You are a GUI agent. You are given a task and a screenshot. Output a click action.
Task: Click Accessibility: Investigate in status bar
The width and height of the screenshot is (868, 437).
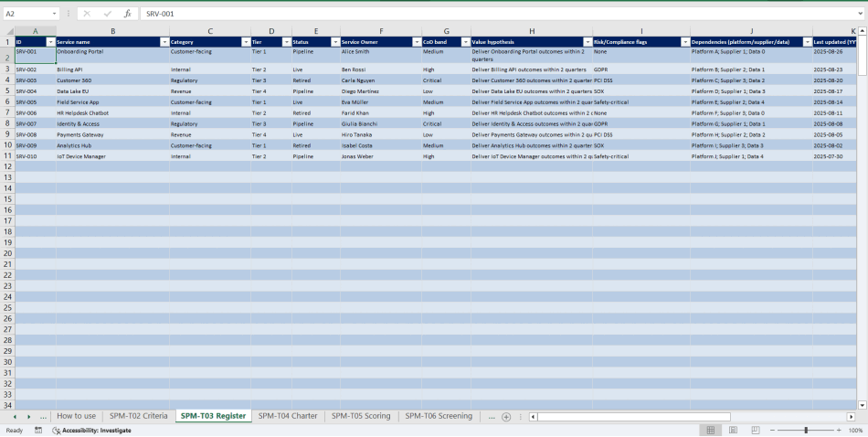click(92, 430)
